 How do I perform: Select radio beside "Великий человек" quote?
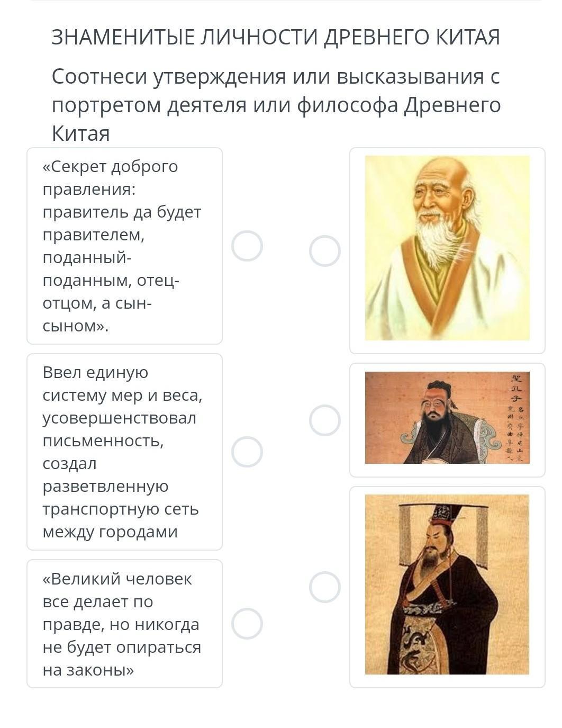pos(247,624)
